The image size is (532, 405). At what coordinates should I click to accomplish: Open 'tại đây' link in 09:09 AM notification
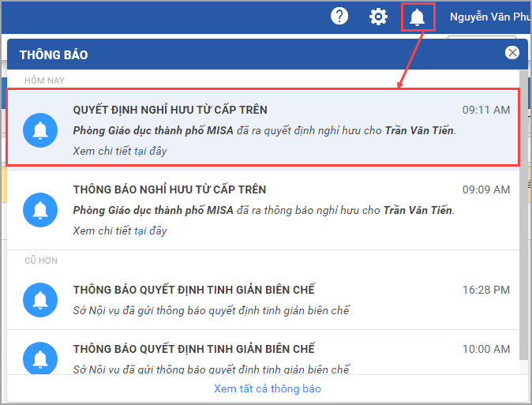pyautogui.click(x=150, y=231)
